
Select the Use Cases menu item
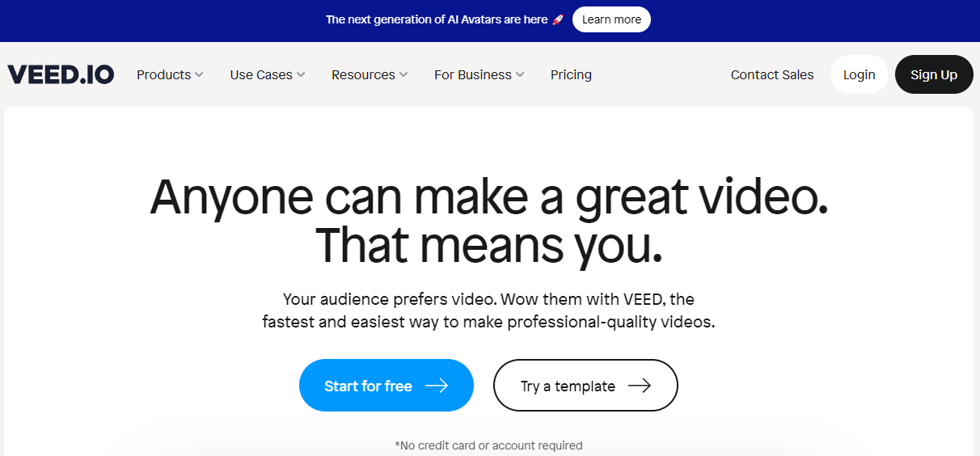pyautogui.click(x=261, y=74)
